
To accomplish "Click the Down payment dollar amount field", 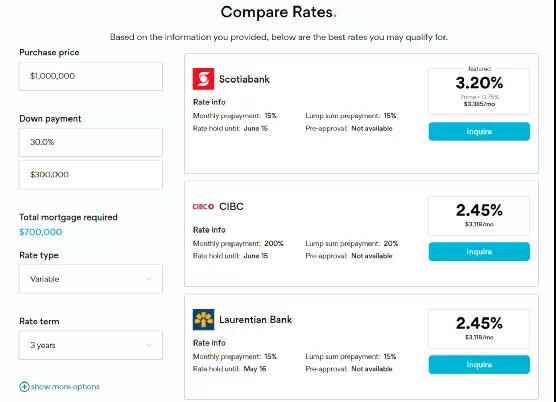I will tap(91, 175).
